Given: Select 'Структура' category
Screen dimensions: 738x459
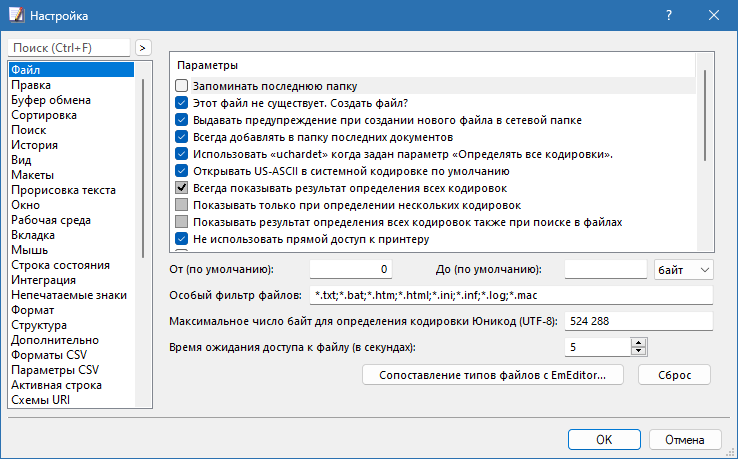Looking at the screenshot, I should coord(72,325).
